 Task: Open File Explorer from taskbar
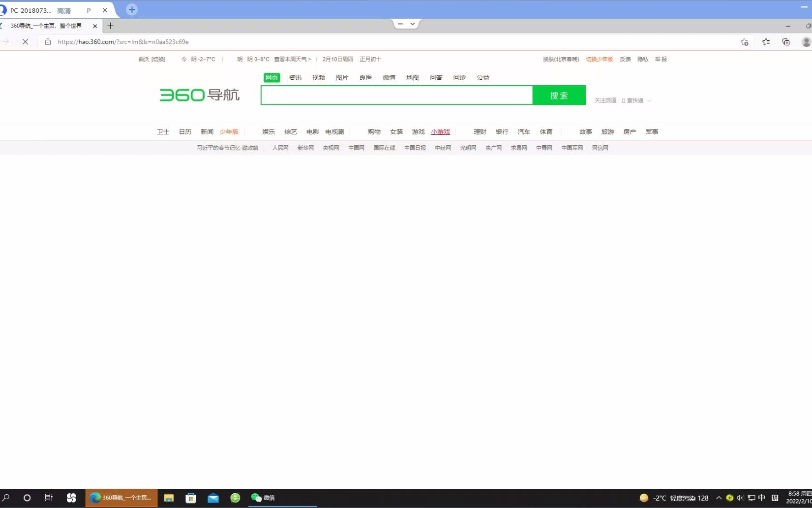(169, 498)
